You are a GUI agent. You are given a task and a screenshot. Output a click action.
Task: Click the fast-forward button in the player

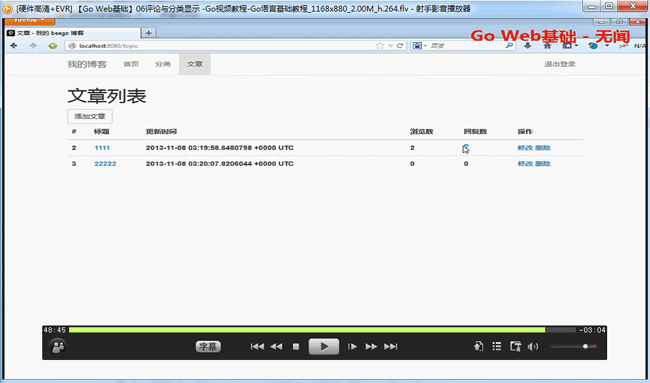pyautogui.click(x=371, y=347)
